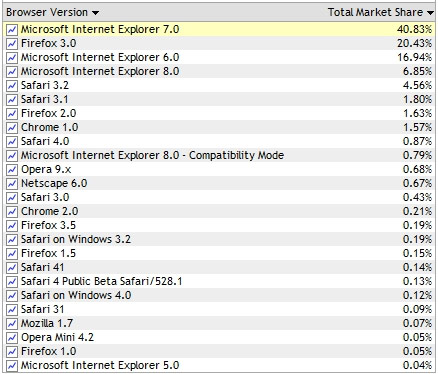Open the Total Market Share sort dropdown arrow

pos(430,13)
